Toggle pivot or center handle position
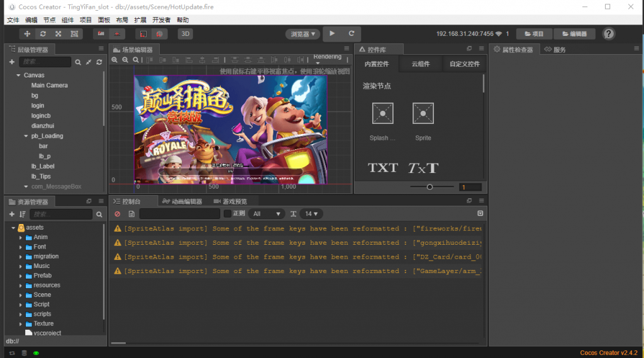Image resolution: width=644 pixels, height=358 pixels. [x=101, y=34]
